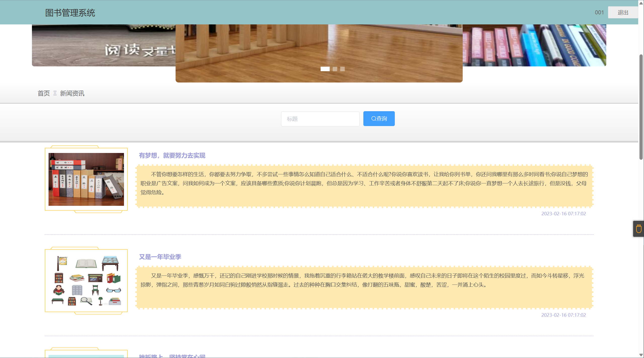Click the 标题 search input field
Screen dimensions: 644x358
[x=320, y=119]
